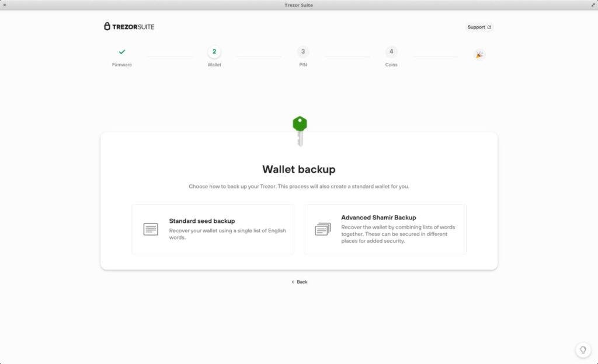Click the party popper final step icon
The height and width of the screenshot is (364, 598).
[x=479, y=55]
